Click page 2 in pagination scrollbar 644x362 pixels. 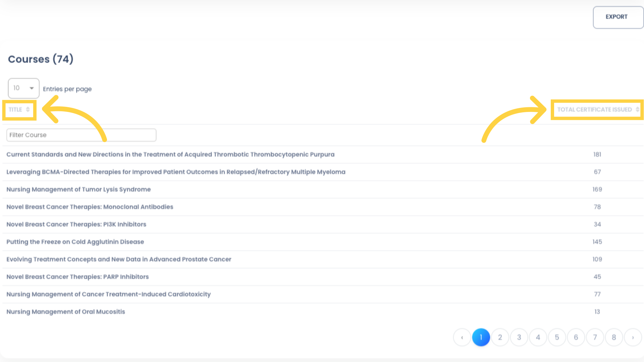coord(500,337)
